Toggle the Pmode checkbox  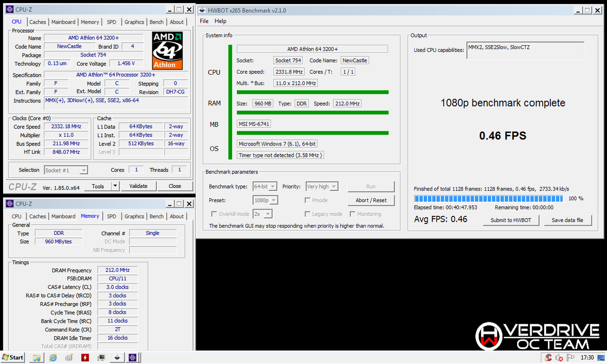coord(308,200)
